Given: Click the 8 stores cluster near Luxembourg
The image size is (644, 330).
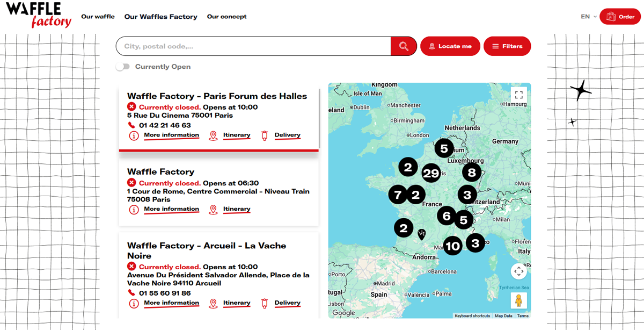Looking at the screenshot, I should tap(472, 172).
